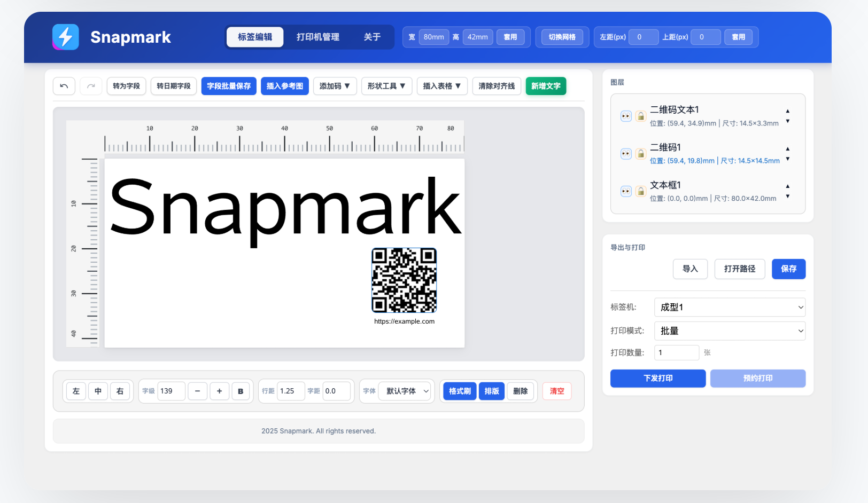This screenshot has width=868, height=503.
Task: Expand the 形状工具 dropdown
Action: click(x=386, y=86)
